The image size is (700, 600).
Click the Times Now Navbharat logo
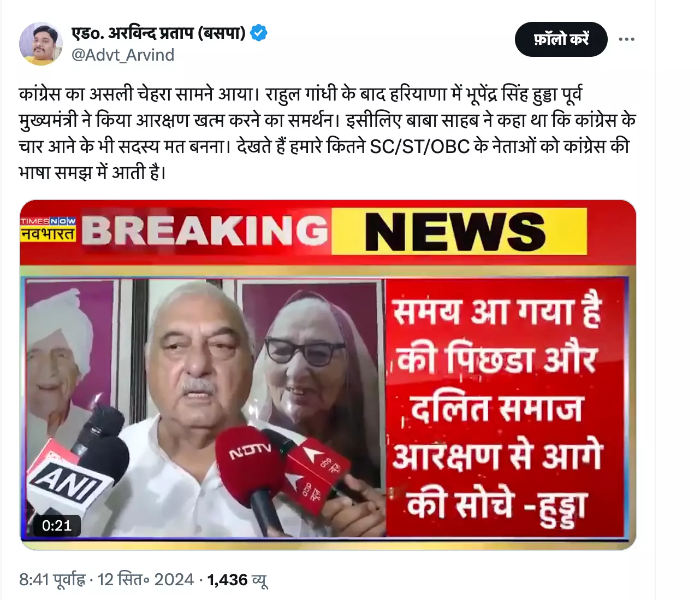click(48, 230)
